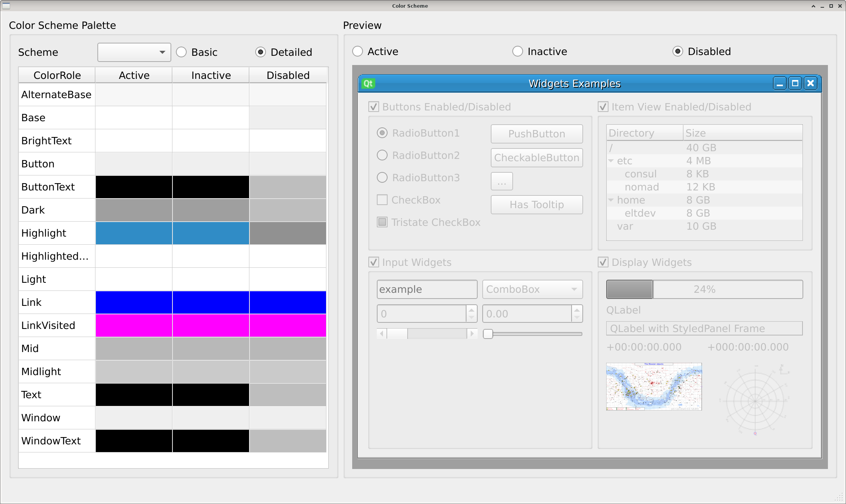Switch preview to Active state
Image resolution: width=846 pixels, height=504 pixels.
pos(358,51)
